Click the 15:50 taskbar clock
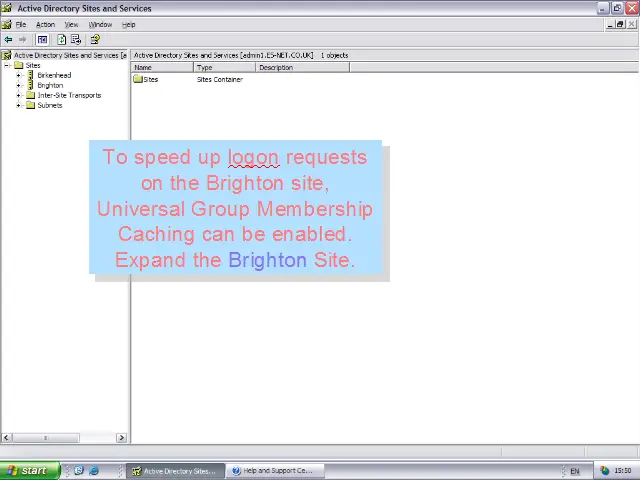640x480 pixels. coord(622,471)
